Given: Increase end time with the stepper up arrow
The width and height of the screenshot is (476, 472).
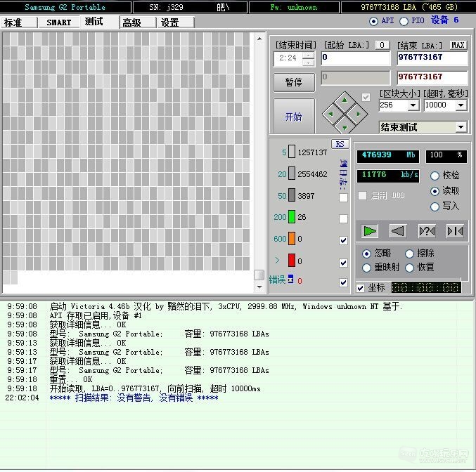Looking at the screenshot, I should coord(309,55).
